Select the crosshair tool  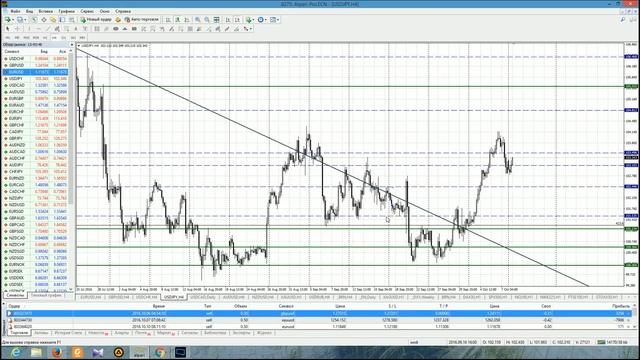17,29
